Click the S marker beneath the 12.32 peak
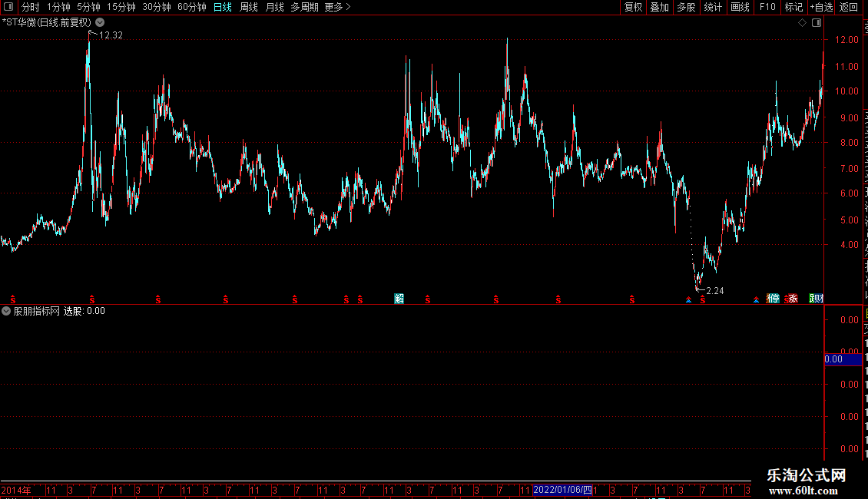Viewport: 868px width, 499px height. (92, 299)
